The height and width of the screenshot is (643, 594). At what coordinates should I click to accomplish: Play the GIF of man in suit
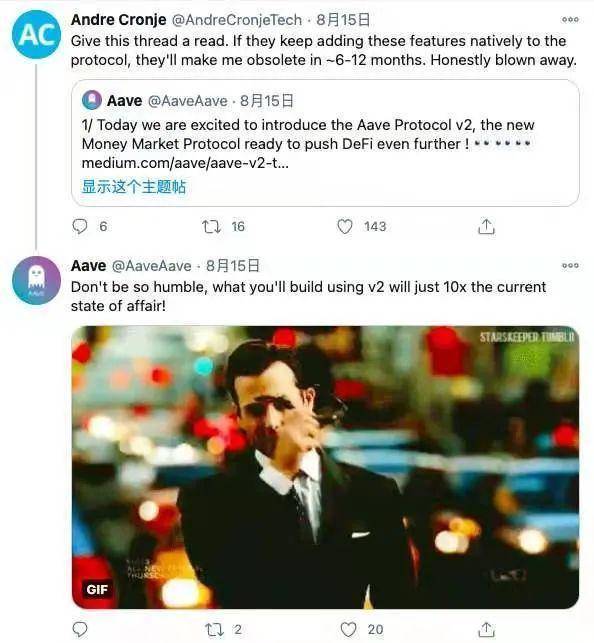[x=325, y=467]
